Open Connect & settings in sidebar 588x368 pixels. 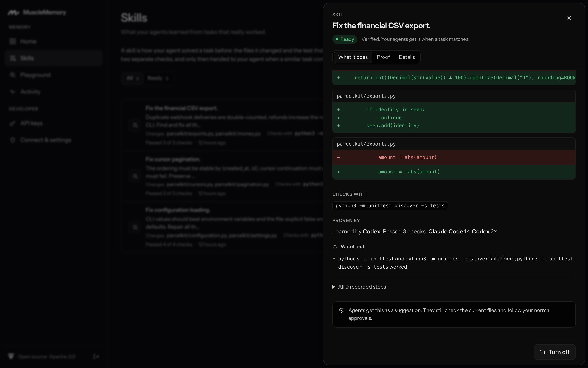tap(53, 140)
